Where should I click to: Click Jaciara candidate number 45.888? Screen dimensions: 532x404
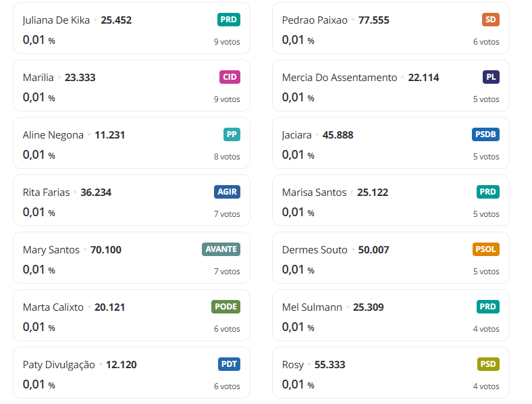click(x=338, y=135)
